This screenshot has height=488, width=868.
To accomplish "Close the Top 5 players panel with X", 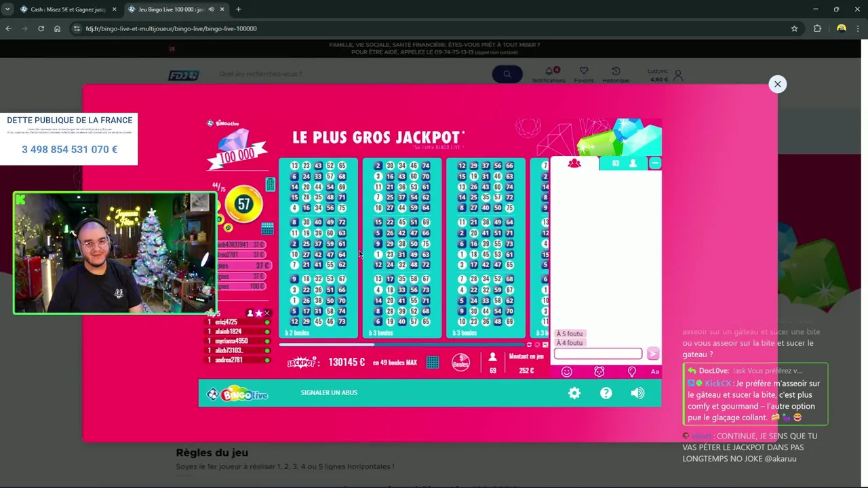I will click(x=267, y=313).
